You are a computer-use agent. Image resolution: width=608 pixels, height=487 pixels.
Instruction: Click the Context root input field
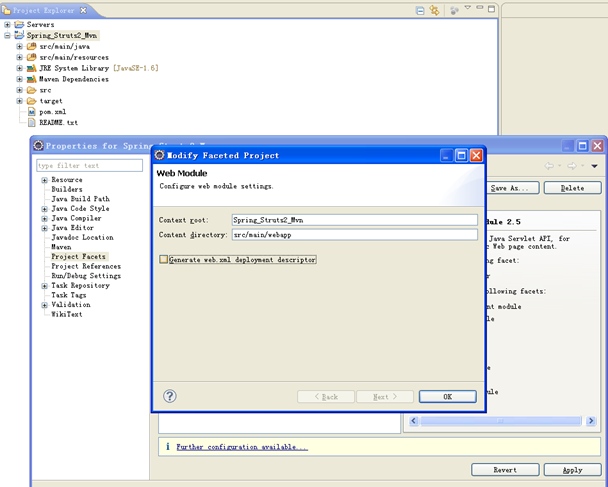[355, 220]
